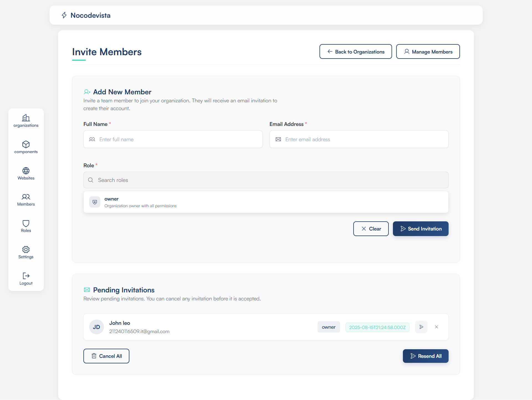This screenshot has height=400, width=532.
Task: Clear the new member form
Action: point(371,229)
